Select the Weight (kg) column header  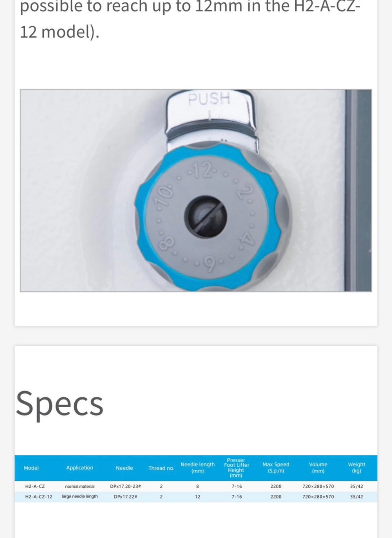pos(356,468)
